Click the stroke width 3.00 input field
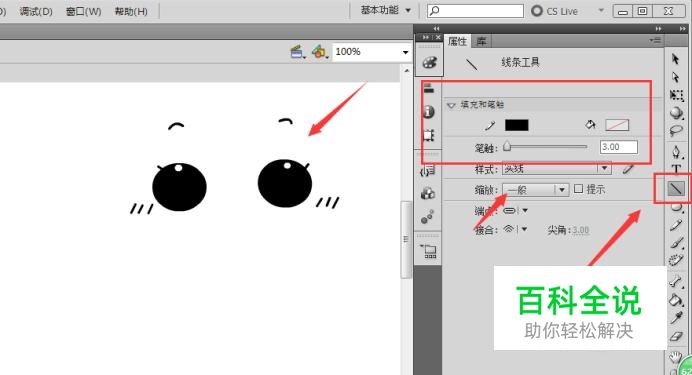This screenshot has height=375, width=692. tap(619, 147)
